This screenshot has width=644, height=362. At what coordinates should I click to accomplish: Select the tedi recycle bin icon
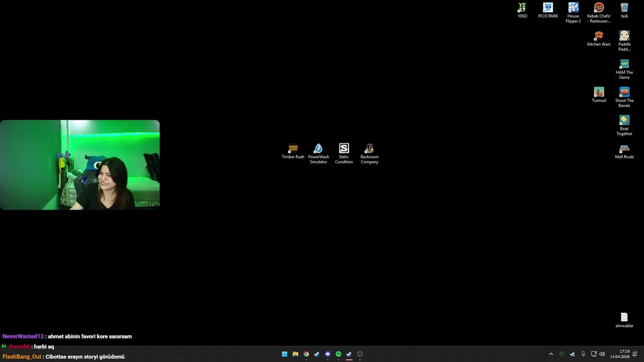(624, 11)
